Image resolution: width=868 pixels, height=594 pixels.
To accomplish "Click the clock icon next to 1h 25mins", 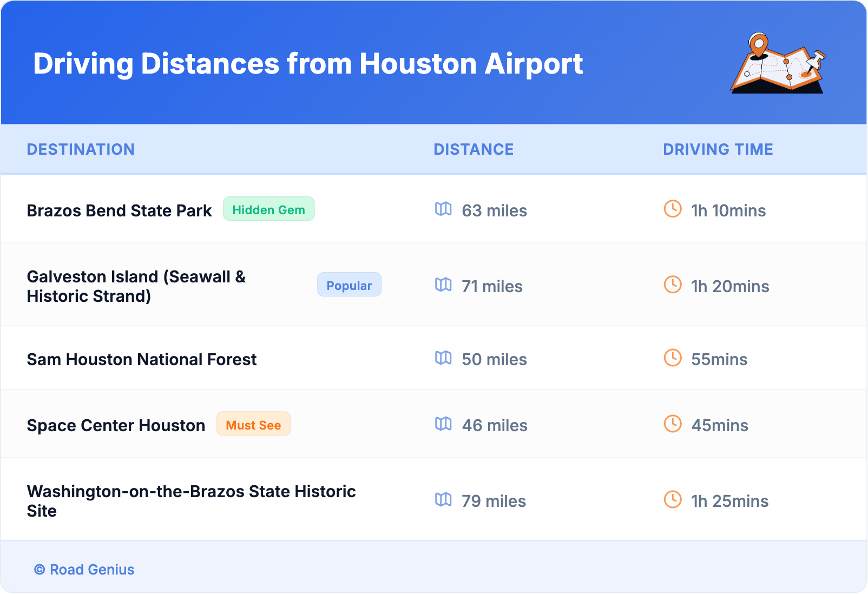I will click(x=673, y=499).
